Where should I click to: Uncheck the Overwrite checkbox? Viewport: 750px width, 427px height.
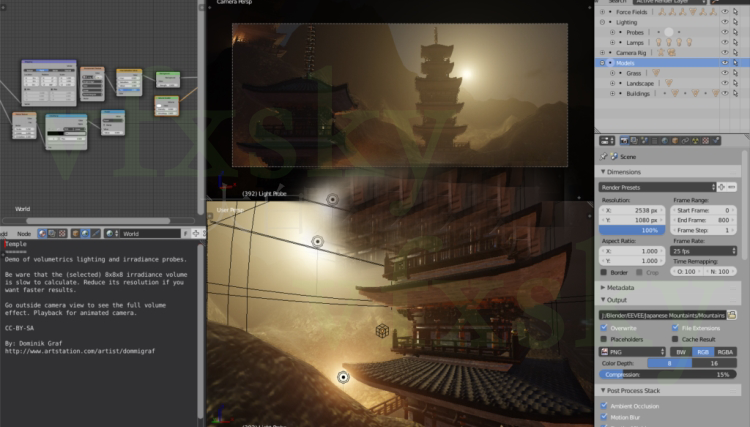tap(604, 328)
